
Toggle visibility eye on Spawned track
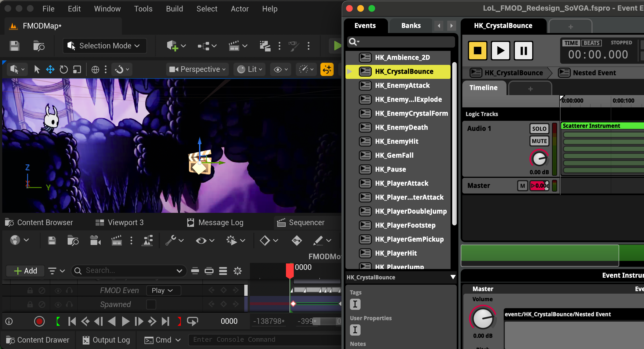coord(58,304)
